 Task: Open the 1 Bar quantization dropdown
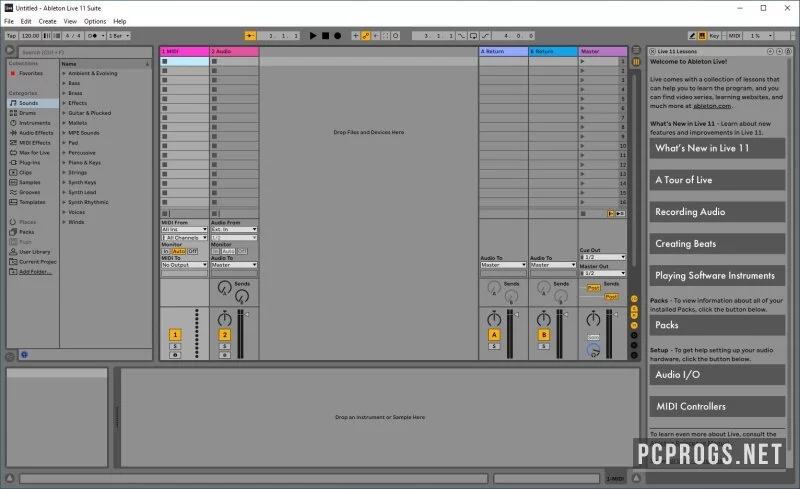pyautogui.click(x=119, y=36)
